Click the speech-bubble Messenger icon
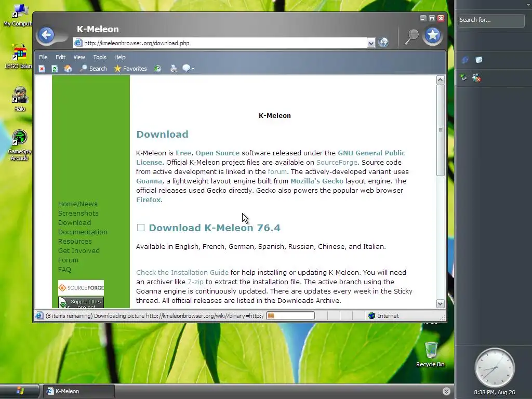Image resolution: width=532 pixels, height=399 pixels. tap(186, 68)
